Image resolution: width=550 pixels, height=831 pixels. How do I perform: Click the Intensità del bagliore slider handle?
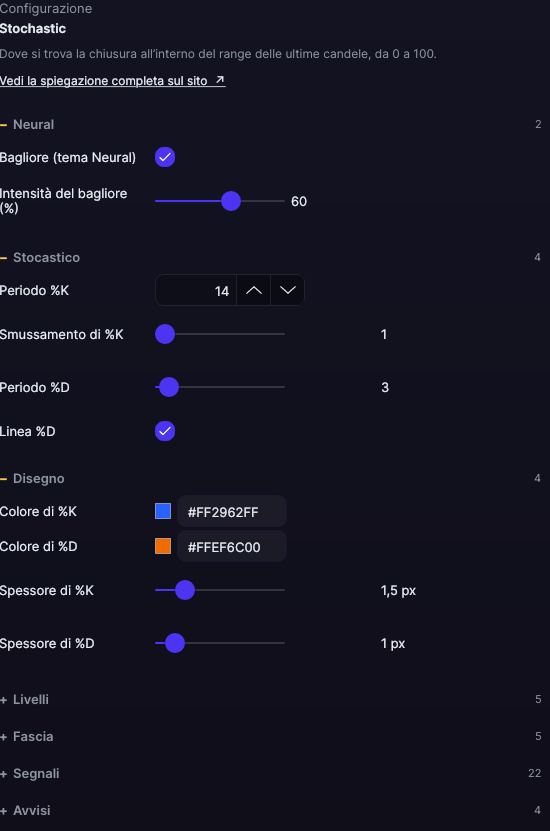click(x=230, y=201)
